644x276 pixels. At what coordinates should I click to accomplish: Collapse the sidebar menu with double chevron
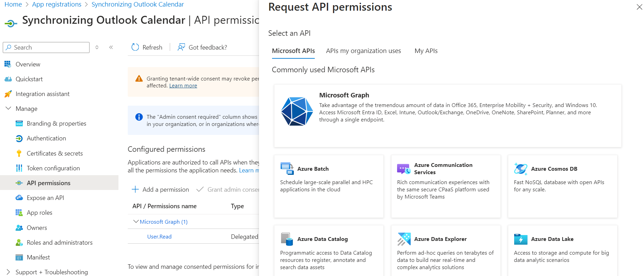[x=111, y=47]
